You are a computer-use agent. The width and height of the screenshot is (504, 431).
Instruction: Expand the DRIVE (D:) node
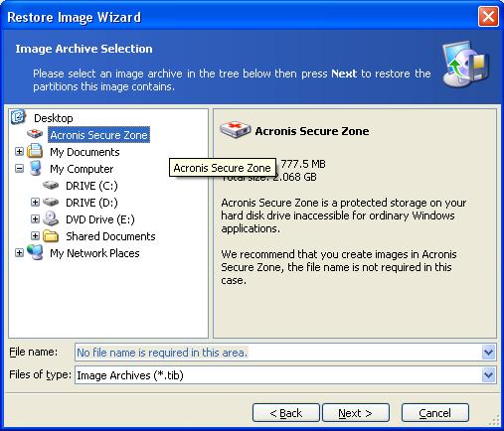coord(35,203)
